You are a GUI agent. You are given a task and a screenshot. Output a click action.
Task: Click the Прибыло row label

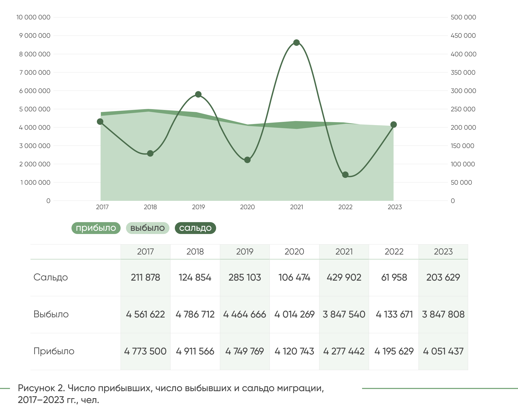point(54,351)
